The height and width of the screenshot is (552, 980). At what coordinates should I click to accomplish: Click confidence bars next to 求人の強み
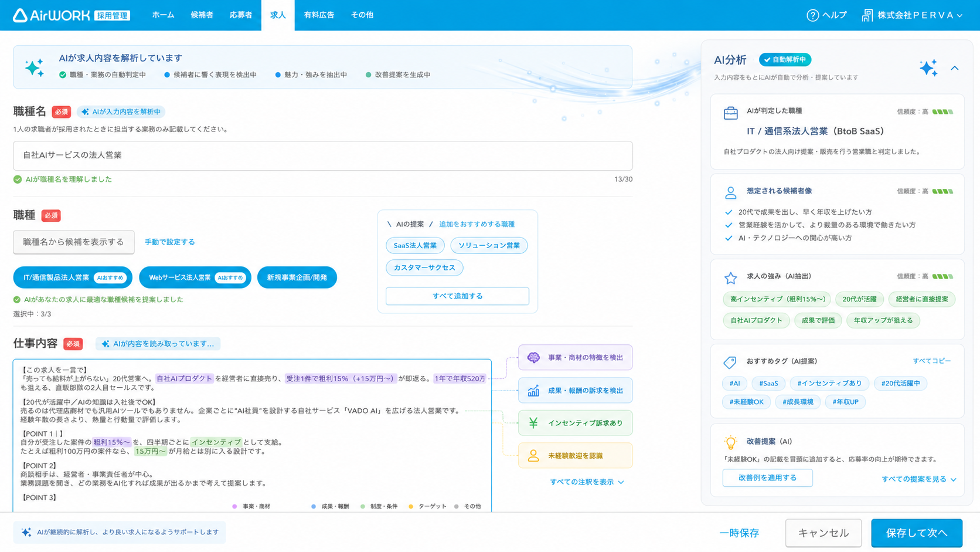point(942,276)
